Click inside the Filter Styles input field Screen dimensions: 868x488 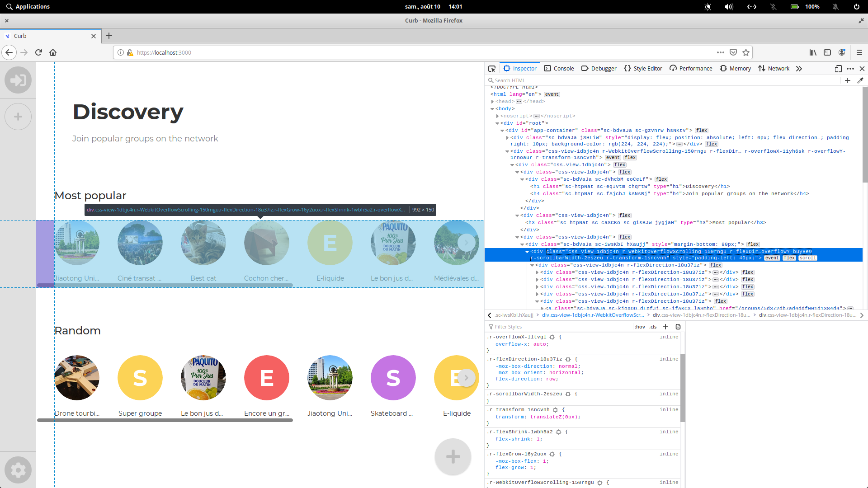tap(542, 327)
